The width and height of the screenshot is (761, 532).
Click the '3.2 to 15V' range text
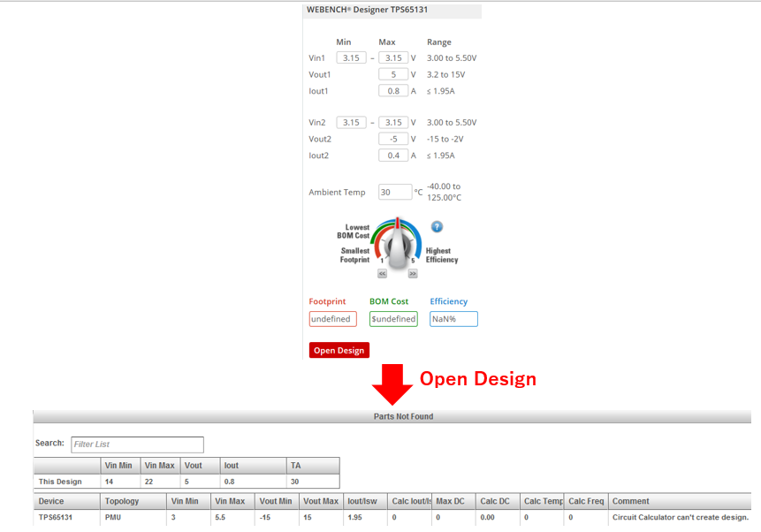[x=446, y=74]
